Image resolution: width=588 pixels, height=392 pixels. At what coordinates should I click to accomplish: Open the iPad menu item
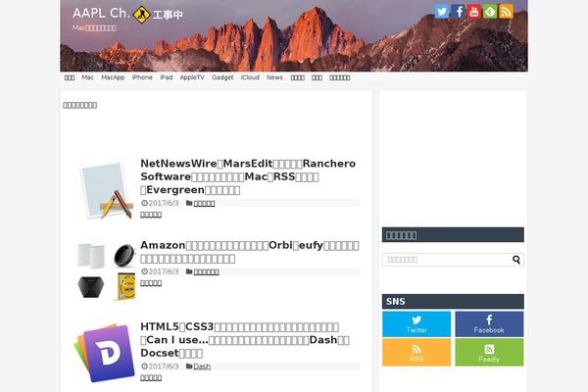167,77
